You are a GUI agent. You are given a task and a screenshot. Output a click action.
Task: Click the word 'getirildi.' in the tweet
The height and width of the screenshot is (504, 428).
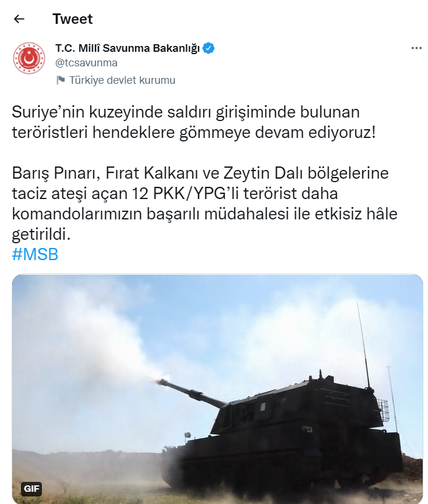coord(41,235)
